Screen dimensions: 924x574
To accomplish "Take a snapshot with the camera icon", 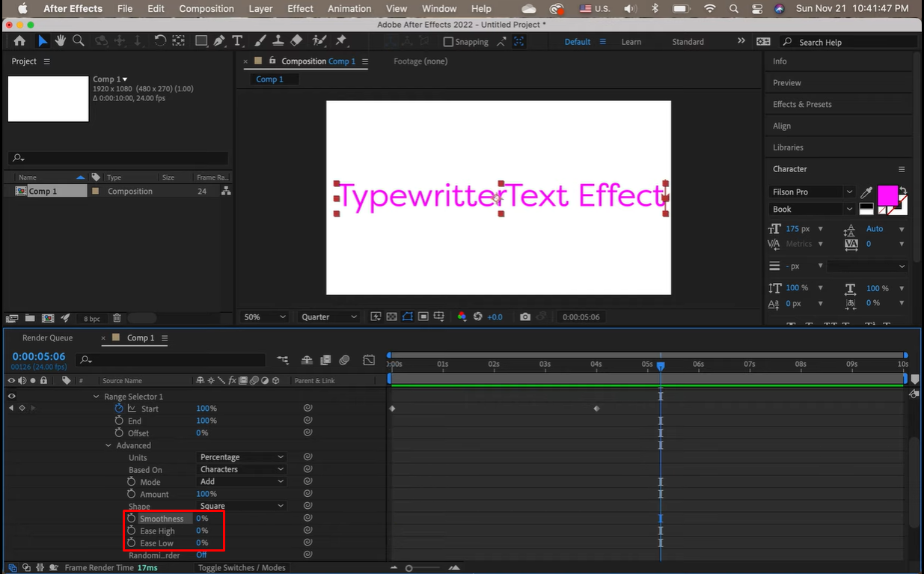I will (x=525, y=317).
